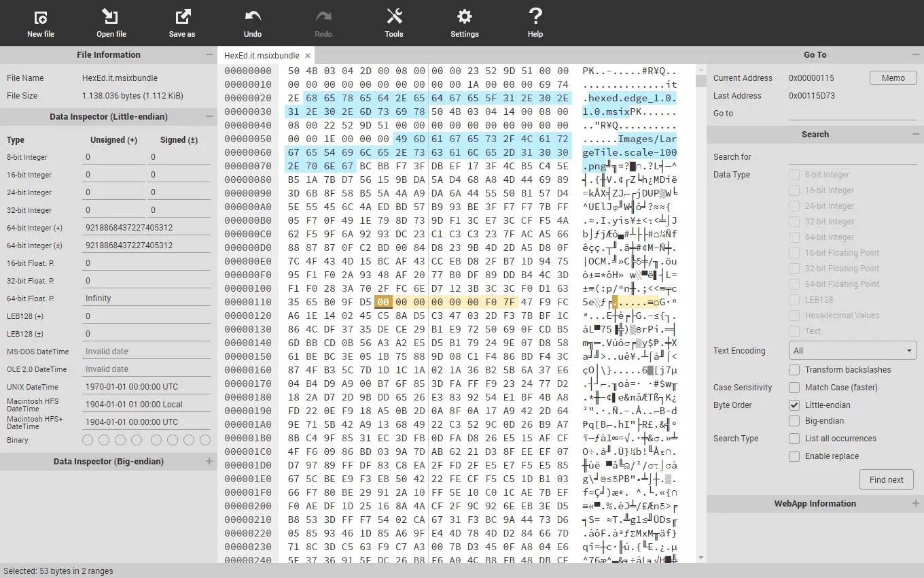Open a file using Open file
Viewport: 924px width, 578px height.
tap(111, 23)
